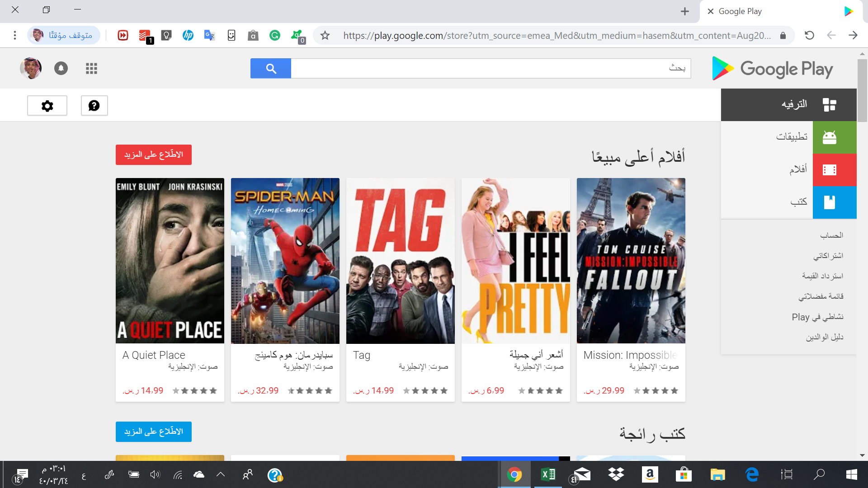Open the نشاطي في Play activity link

click(817, 317)
